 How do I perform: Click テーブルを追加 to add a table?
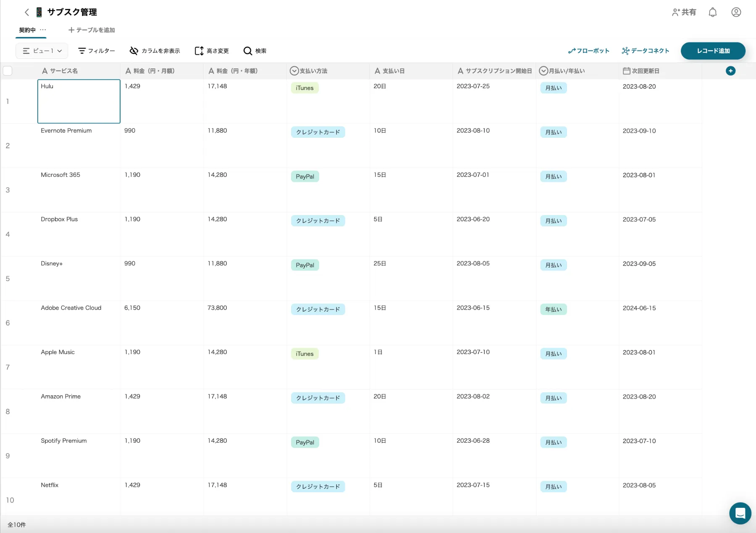coord(92,30)
